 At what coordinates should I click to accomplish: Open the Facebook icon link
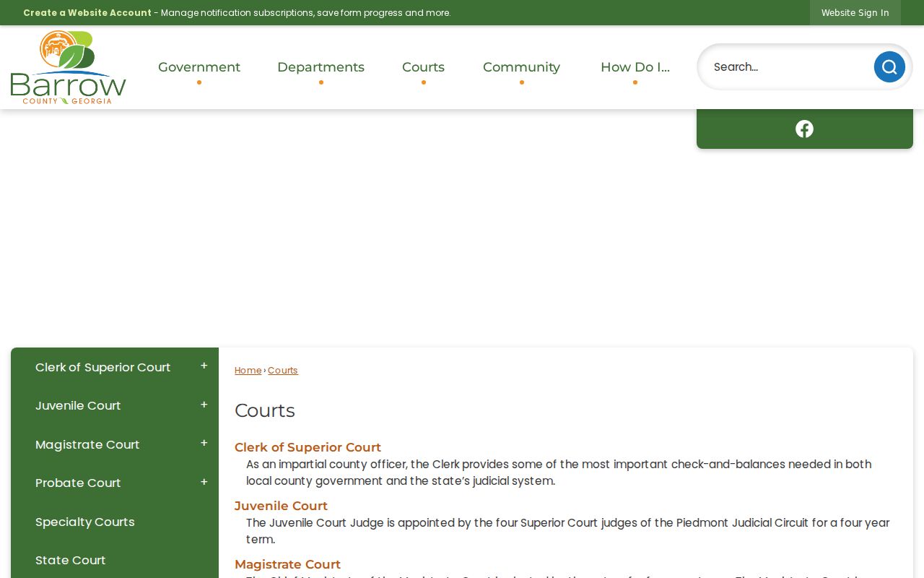(x=804, y=129)
